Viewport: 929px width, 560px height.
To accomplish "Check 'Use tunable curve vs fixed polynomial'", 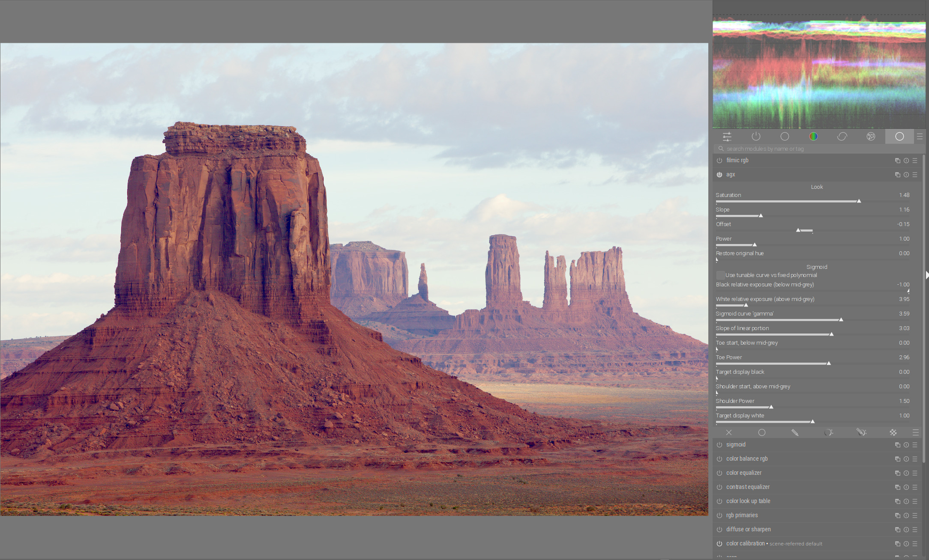I will tap(721, 275).
